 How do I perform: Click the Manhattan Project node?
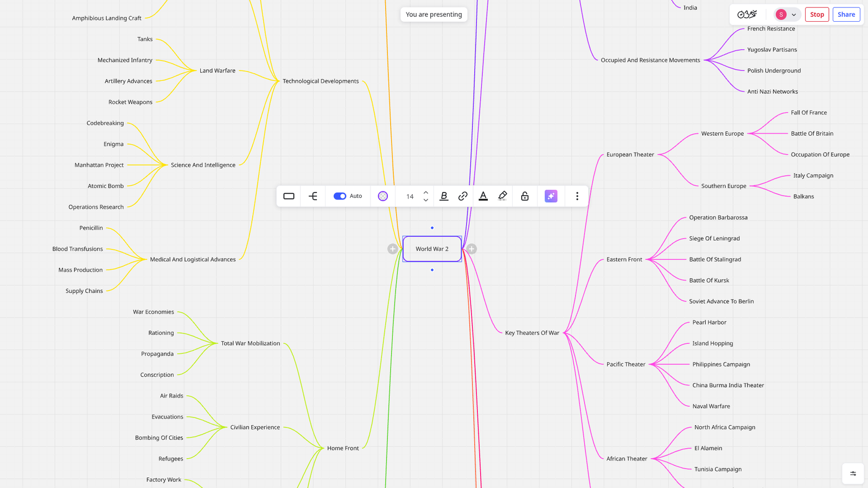click(x=99, y=165)
